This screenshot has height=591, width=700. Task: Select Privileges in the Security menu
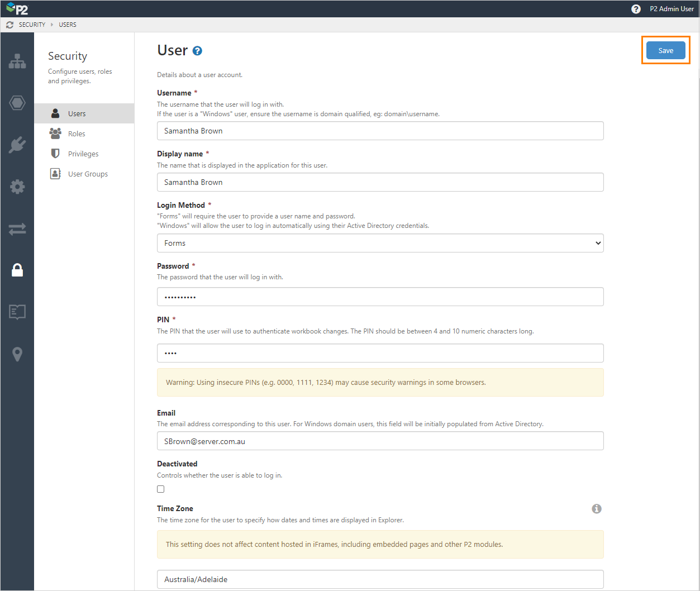(x=83, y=154)
